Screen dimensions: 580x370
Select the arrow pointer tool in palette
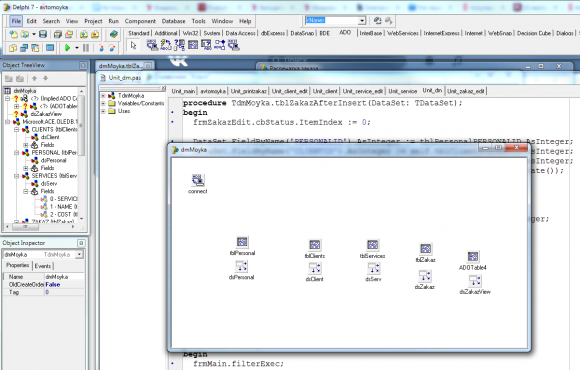133,46
